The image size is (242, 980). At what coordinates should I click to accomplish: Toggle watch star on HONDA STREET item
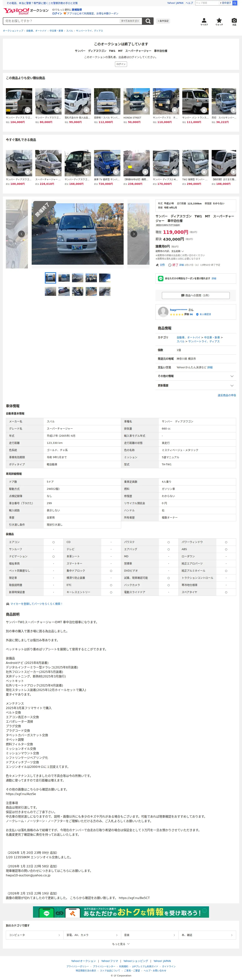coord(145,110)
